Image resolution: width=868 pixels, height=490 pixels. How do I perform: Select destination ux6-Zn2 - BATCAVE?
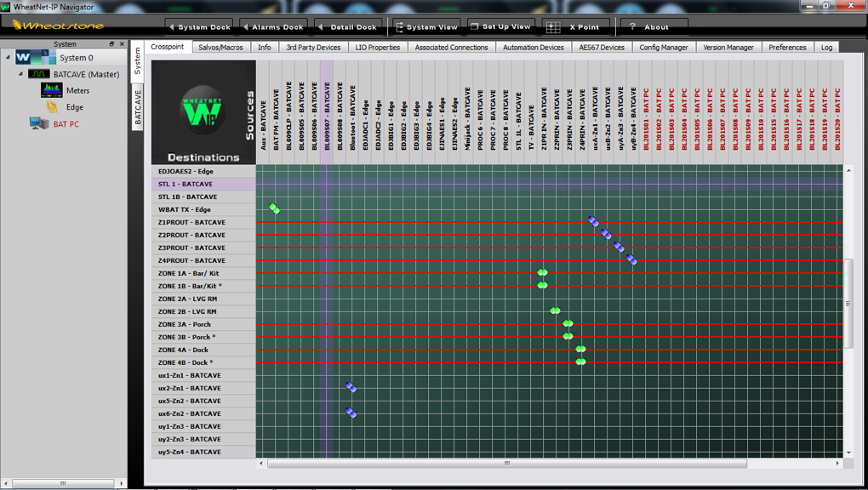203,413
